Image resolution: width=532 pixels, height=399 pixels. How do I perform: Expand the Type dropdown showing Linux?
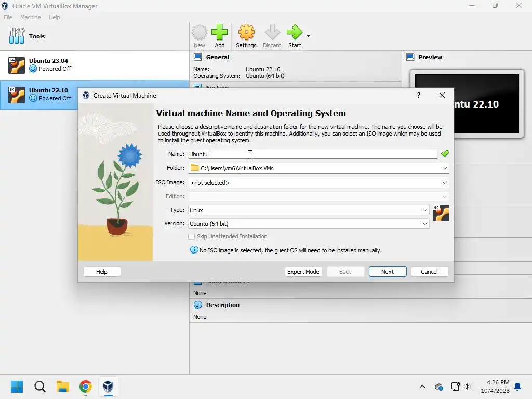tap(424, 210)
